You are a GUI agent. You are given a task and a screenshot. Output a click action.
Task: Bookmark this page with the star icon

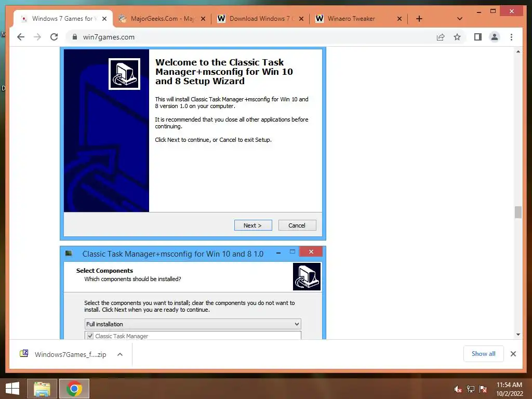click(x=457, y=37)
